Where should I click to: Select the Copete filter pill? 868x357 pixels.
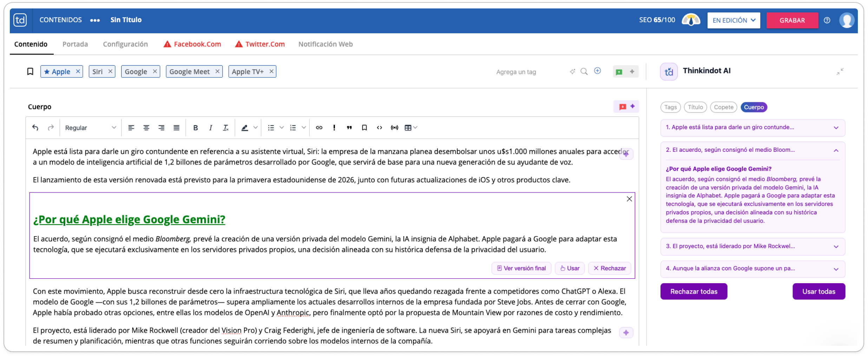(723, 107)
